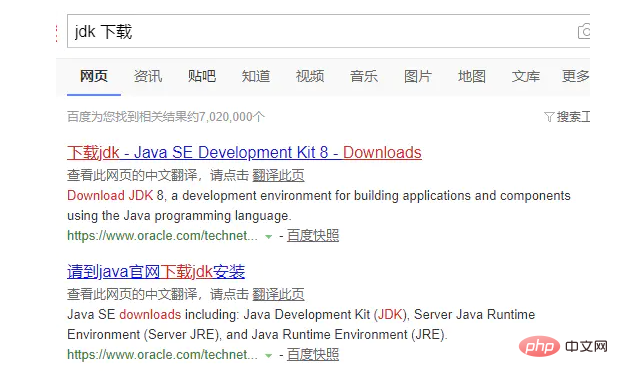The height and width of the screenshot is (379, 618).
Task: Click the search box containing 'jdk 下载'
Action: click(x=328, y=31)
